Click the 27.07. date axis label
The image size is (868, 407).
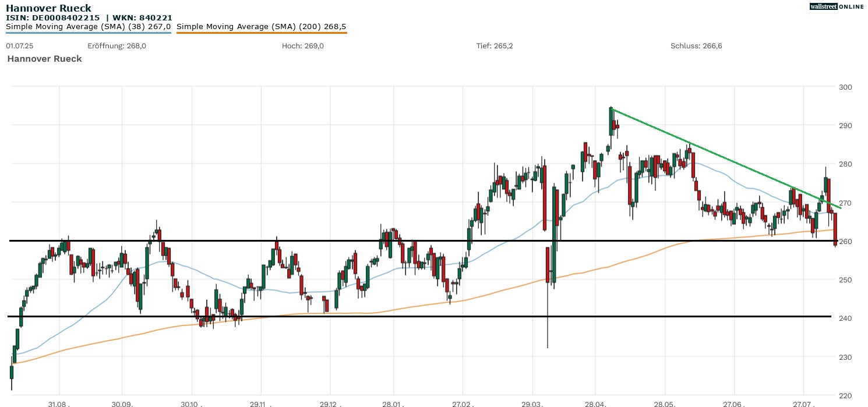coord(803,403)
